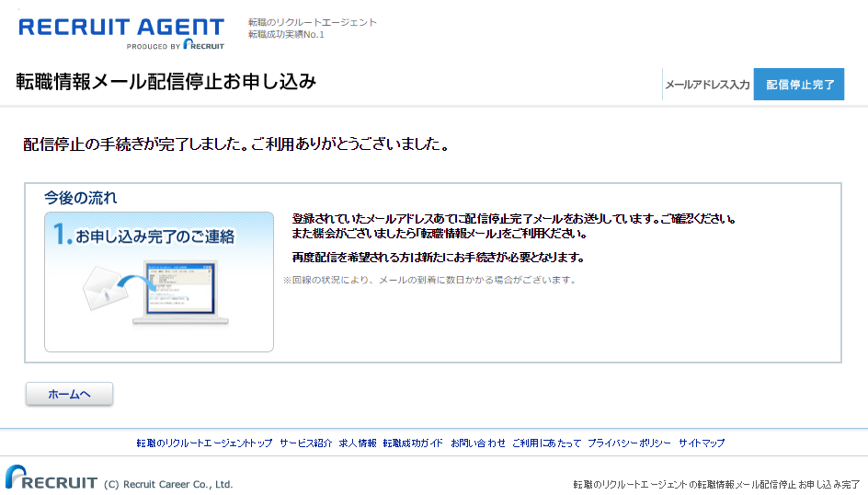Open the サイトマップ footer link
868x495 pixels.
coord(702,443)
